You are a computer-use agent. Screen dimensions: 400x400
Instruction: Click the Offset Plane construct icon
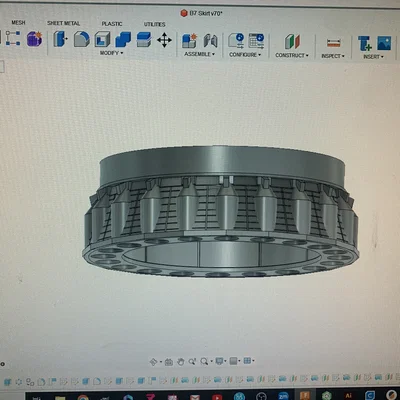[x=292, y=42]
